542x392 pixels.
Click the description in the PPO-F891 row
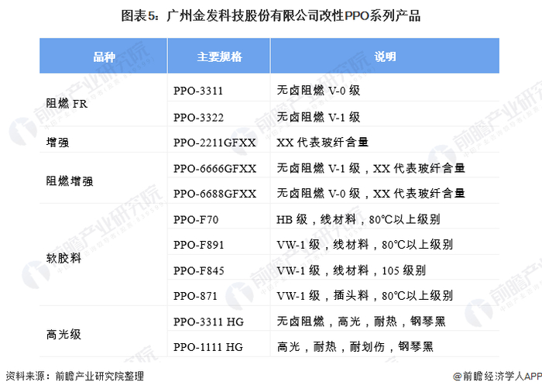tap(365, 245)
